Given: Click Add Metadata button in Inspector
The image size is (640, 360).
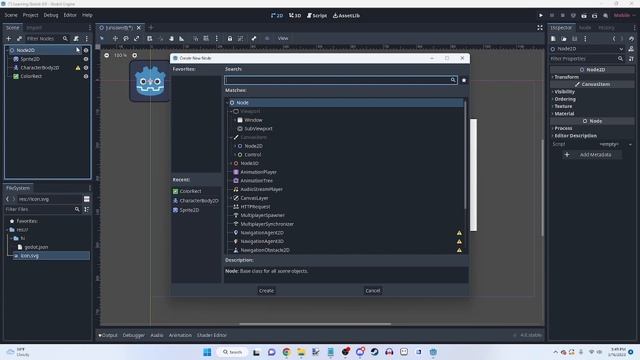Looking at the screenshot, I should [x=591, y=155].
